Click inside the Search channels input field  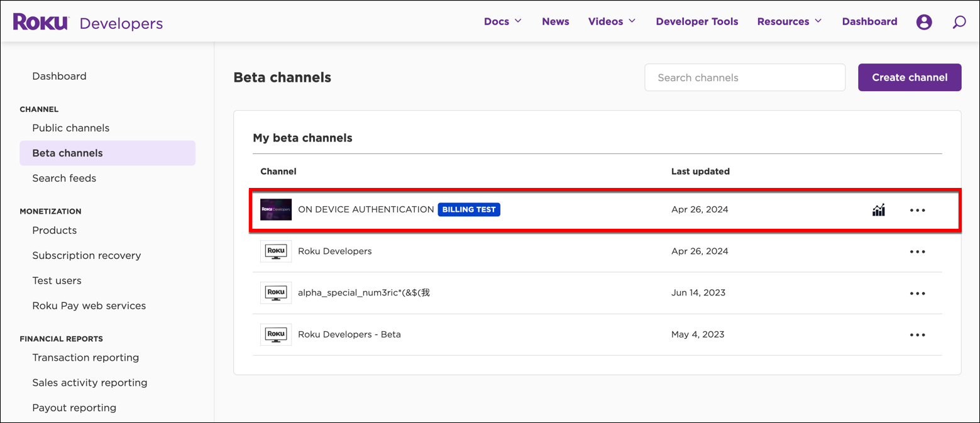pyautogui.click(x=744, y=77)
